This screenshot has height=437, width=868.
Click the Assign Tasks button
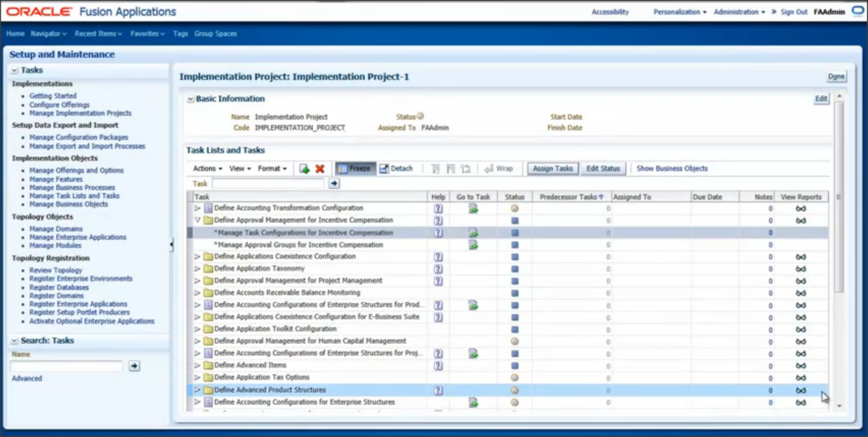(x=553, y=169)
